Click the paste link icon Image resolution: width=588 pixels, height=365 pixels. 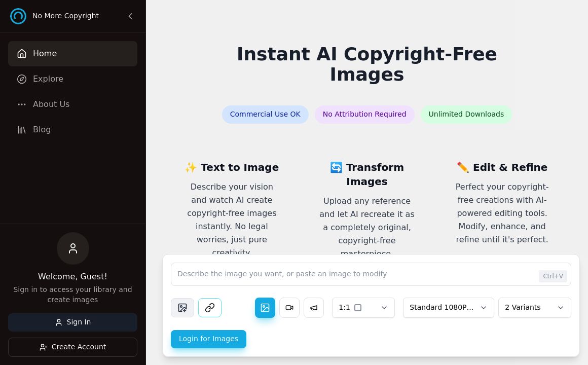click(209, 308)
